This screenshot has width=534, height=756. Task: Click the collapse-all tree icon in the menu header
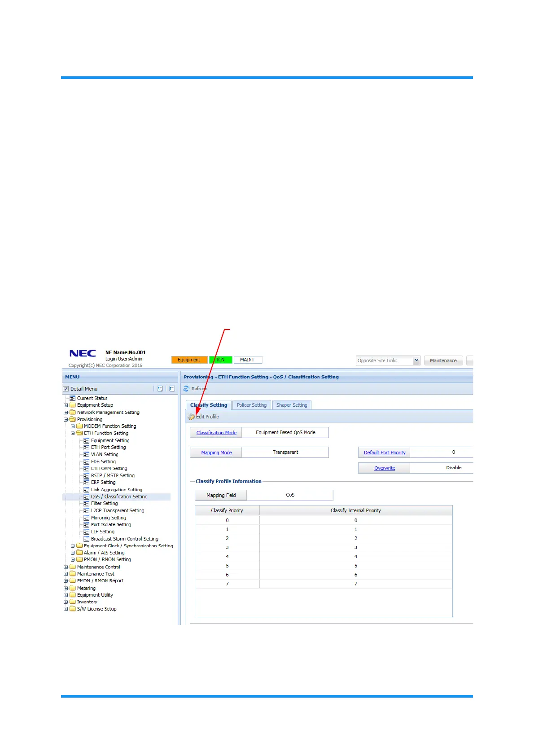click(x=172, y=389)
